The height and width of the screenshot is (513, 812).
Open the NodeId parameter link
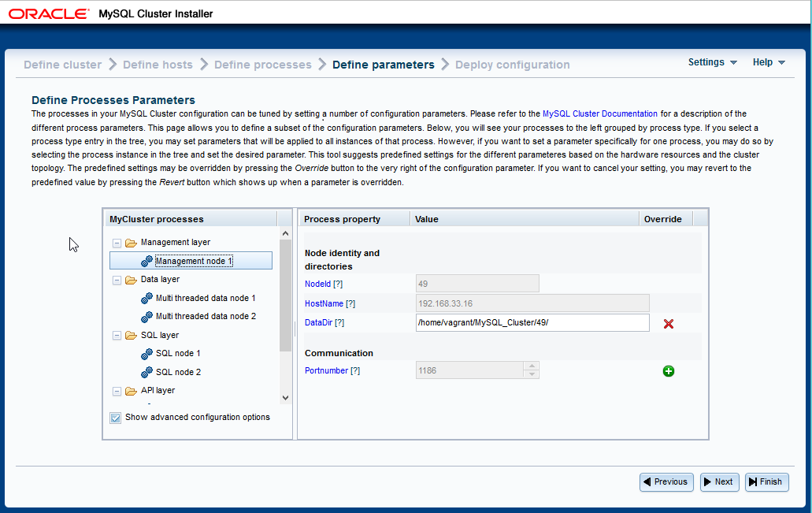point(317,284)
